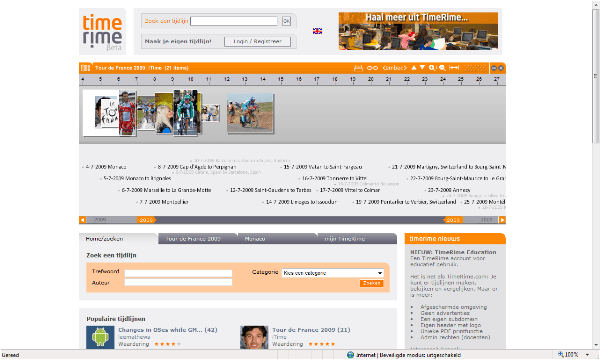
Task: Move timeline range right with orange arrow
Action: [x=502, y=220]
